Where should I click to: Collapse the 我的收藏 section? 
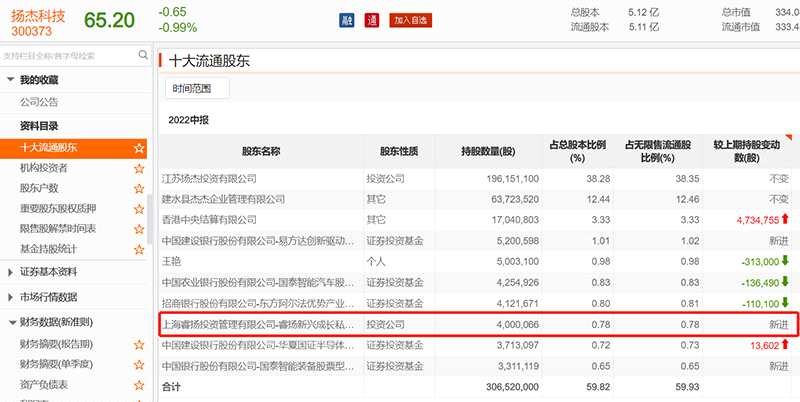(x=10, y=80)
